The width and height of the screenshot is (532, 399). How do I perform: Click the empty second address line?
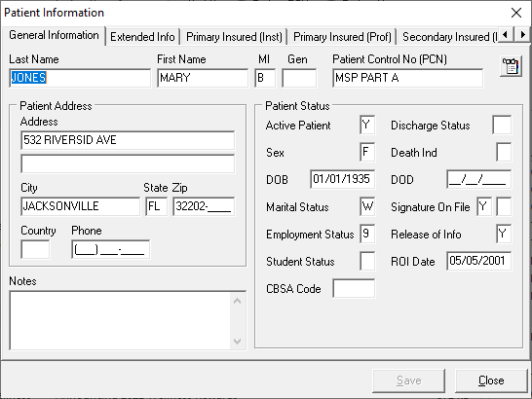[x=128, y=163]
